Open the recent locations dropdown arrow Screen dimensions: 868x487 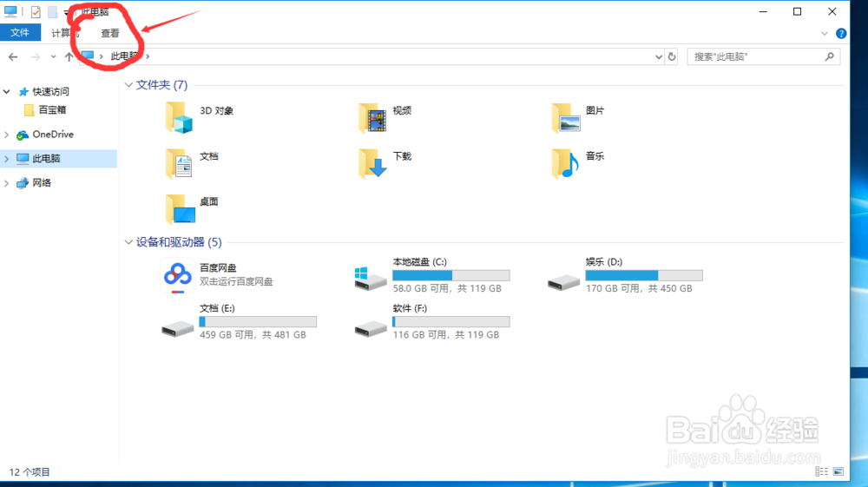[53, 56]
